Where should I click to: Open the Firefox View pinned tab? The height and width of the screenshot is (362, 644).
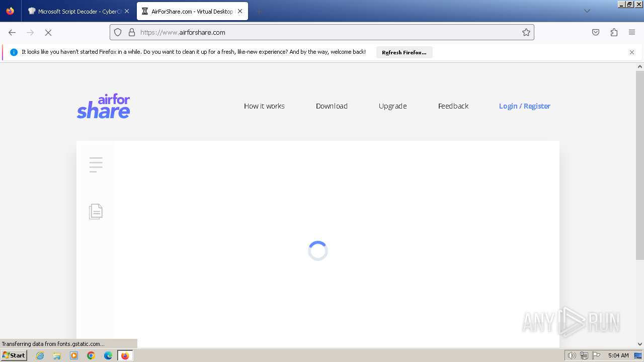pyautogui.click(x=10, y=11)
